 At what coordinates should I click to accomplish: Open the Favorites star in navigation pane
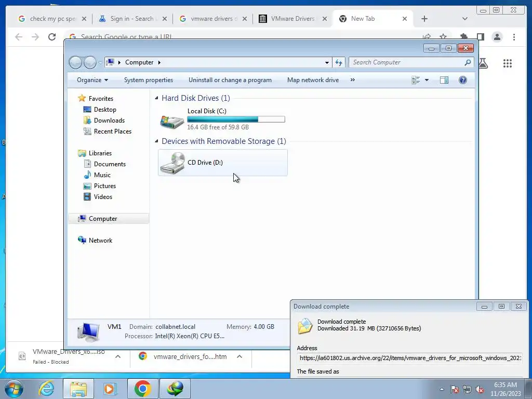pos(82,98)
